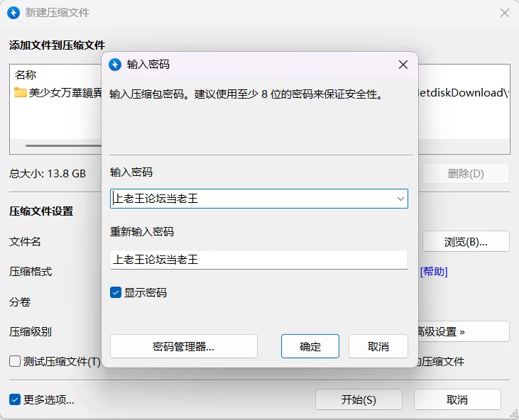Open the 浏览(B) file browser

(x=466, y=241)
